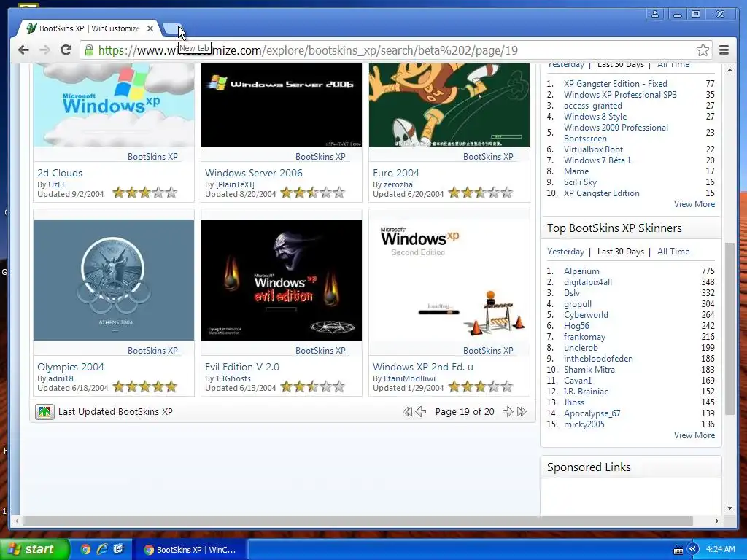Click the star rating for 2d Clouds
Viewport: 747px width, 560px height.
(x=145, y=192)
